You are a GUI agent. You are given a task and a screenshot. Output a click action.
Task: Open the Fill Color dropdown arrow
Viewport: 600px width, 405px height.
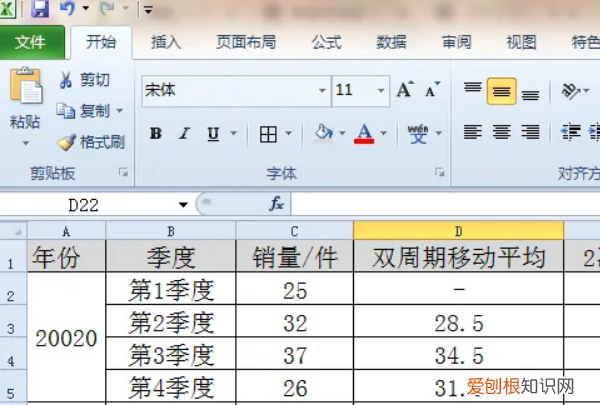click(x=342, y=134)
